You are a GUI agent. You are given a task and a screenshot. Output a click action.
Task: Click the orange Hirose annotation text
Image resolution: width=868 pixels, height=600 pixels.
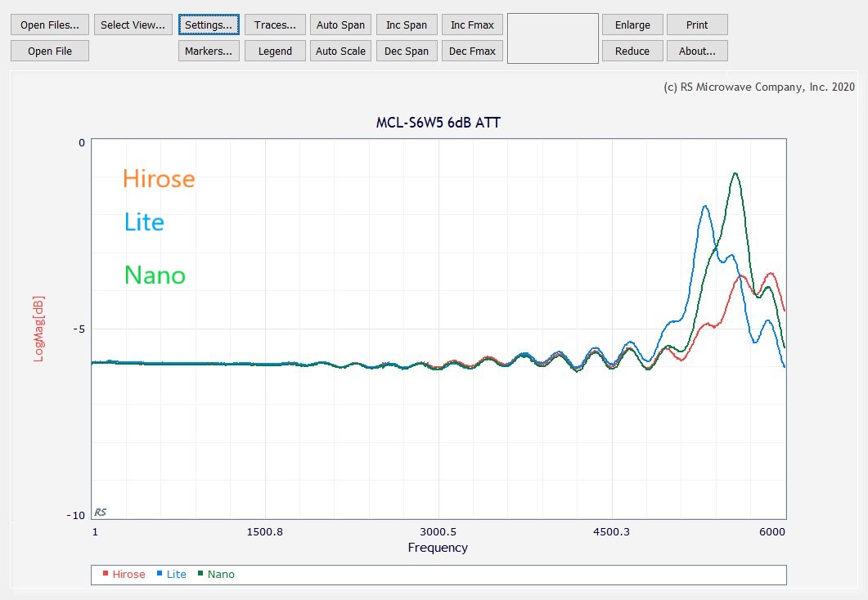[159, 179]
